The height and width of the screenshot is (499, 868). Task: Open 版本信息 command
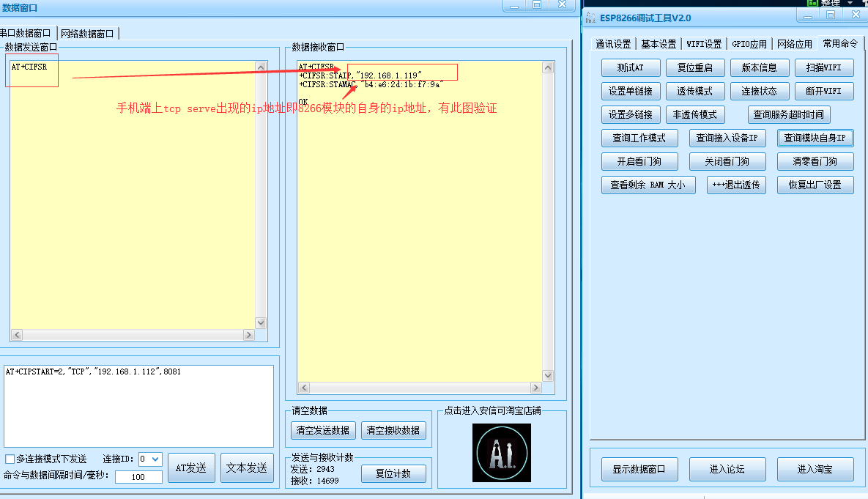tap(760, 67)
